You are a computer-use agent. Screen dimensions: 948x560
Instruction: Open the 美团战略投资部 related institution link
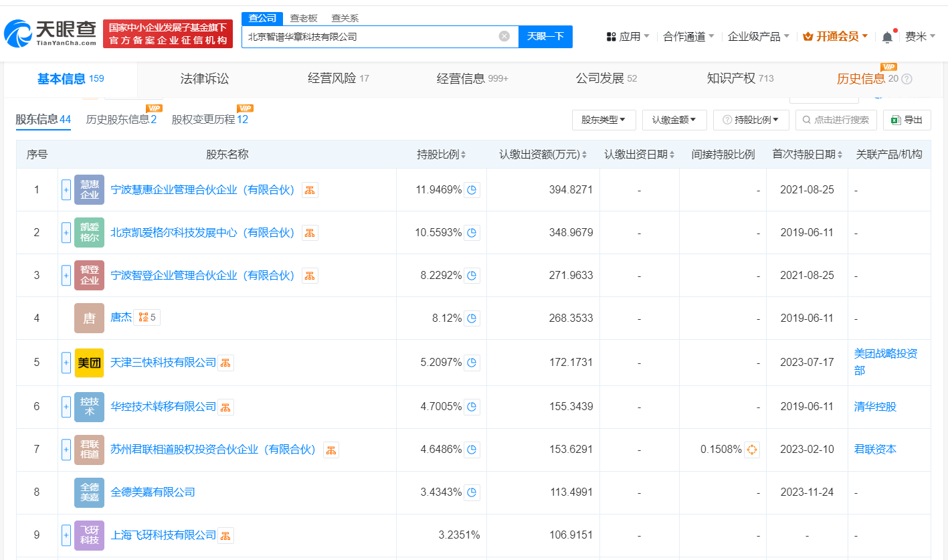(x=886, y=362)
